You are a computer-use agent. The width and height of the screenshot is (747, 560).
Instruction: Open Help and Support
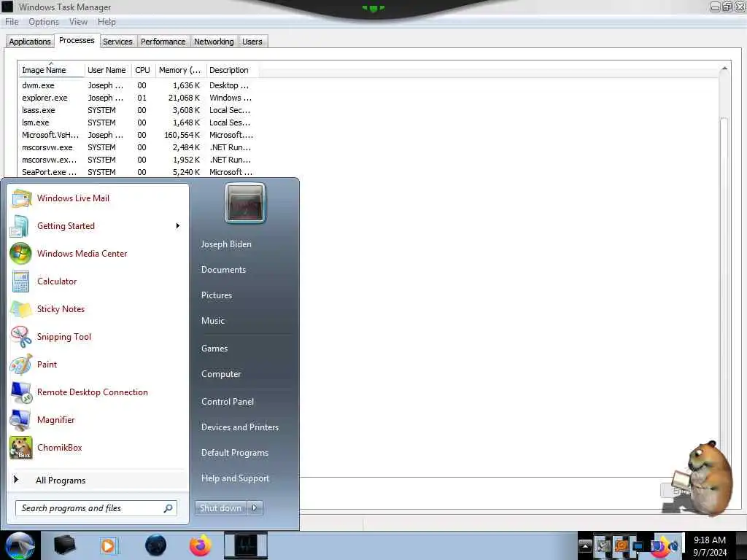235,478
